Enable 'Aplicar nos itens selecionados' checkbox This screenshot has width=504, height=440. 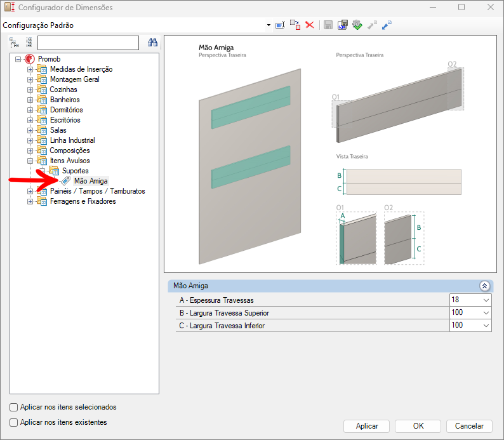click(14, 407)
